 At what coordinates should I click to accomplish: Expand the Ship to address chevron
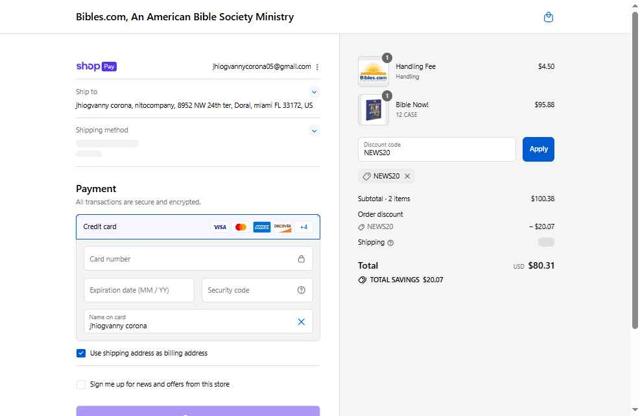click(314, 92)
